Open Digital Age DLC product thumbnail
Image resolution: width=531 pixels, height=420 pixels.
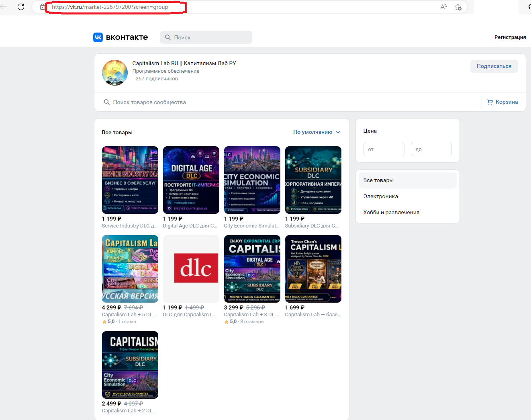(x=191, y=180)
